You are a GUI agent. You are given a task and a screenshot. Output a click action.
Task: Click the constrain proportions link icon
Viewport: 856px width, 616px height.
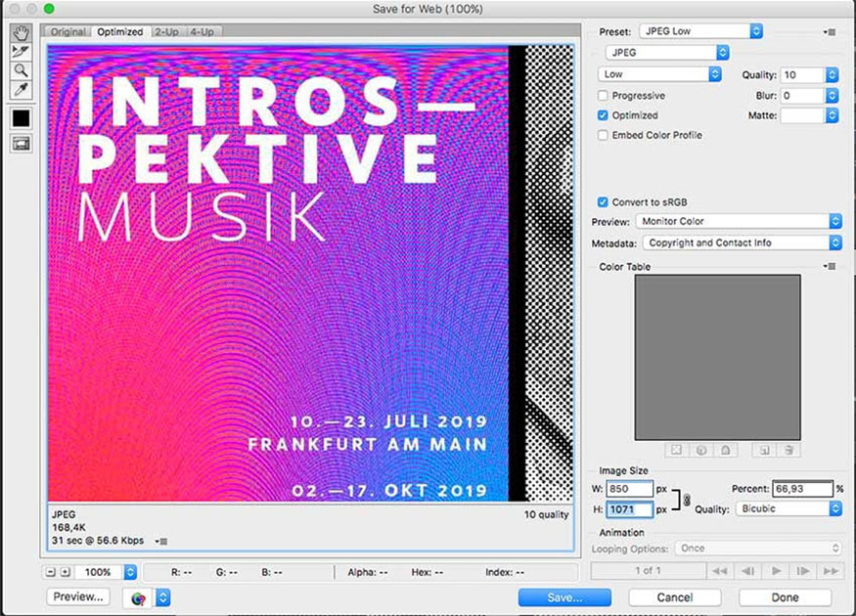pyautogui.click(x=687, y=500)
